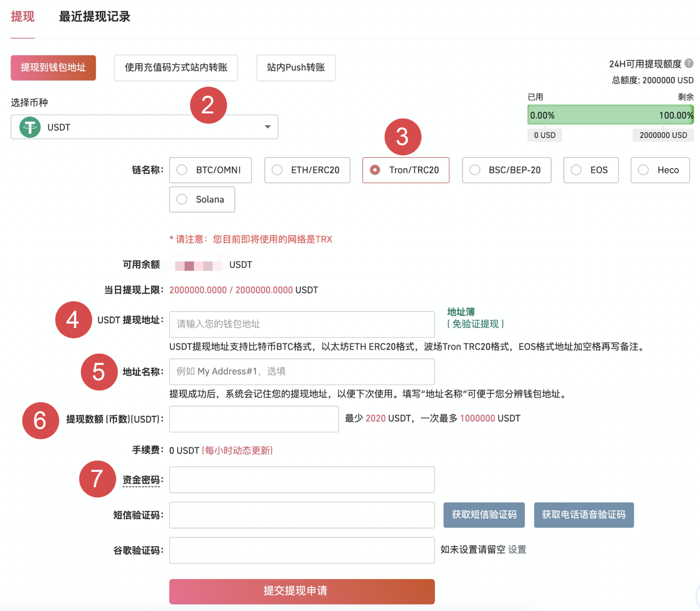The image size is (700, 611).
Task: Click 获取短信验证码 to request SMS code
Action: 484,515
